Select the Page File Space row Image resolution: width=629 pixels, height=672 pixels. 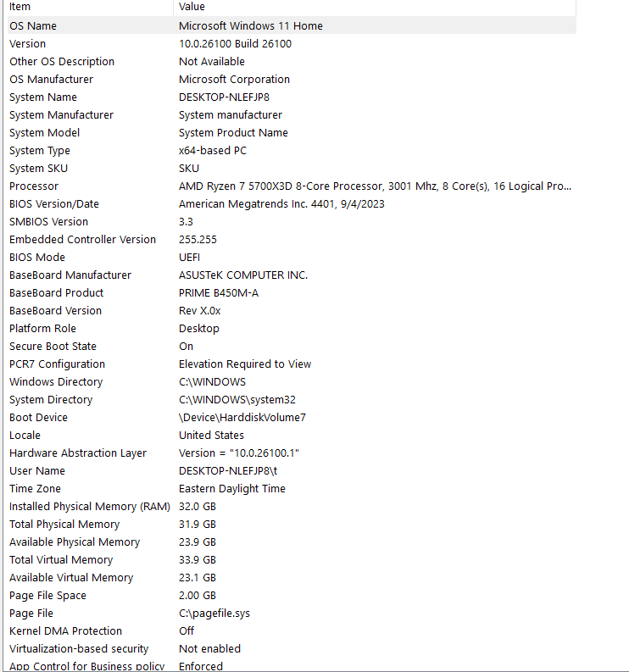tap(292, 596)
